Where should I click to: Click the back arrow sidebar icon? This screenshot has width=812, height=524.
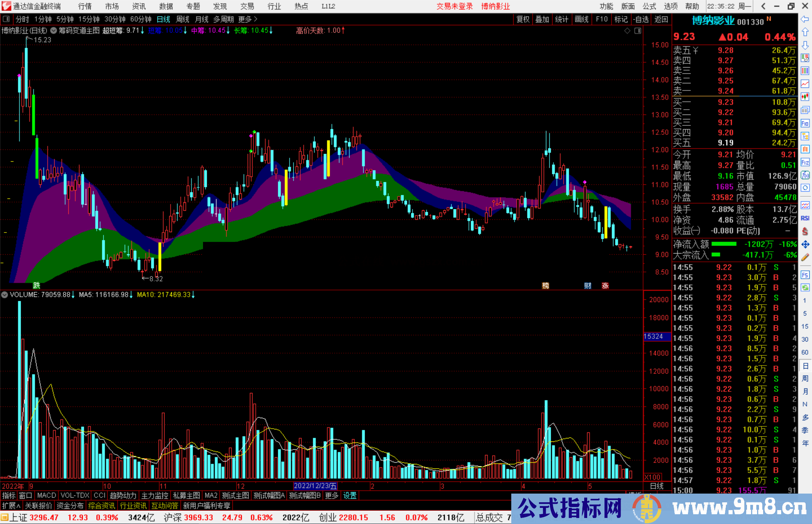(x=805, y=19)
